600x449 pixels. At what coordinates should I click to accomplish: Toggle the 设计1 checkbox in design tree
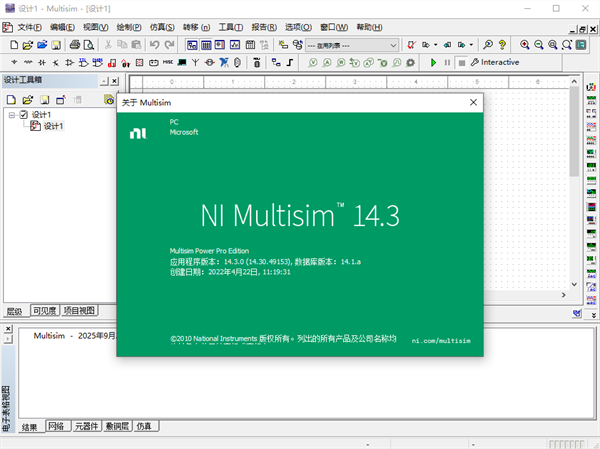[x=25, y=115]
